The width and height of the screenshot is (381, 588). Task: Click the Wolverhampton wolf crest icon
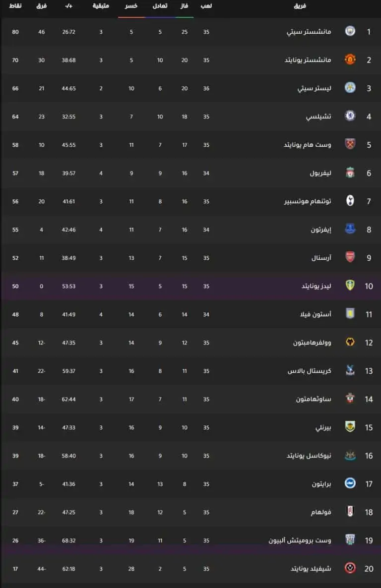[350, 342]
